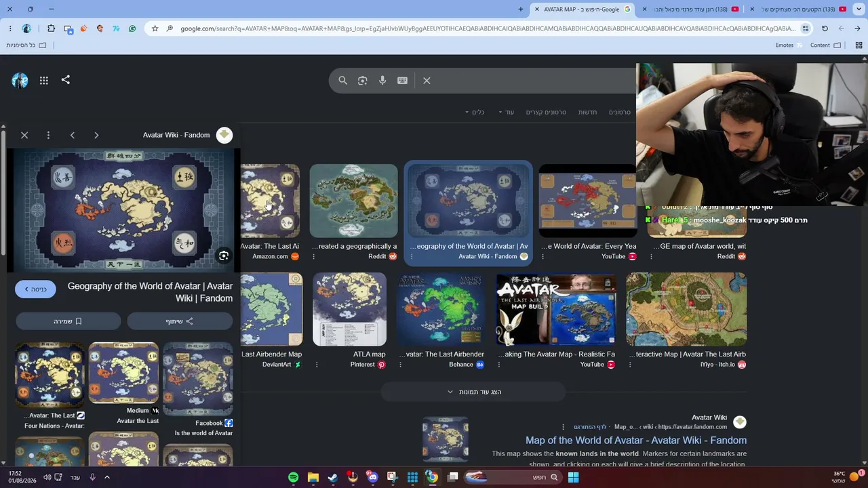Open the zoom magnifier in address bar

point(170,28)
